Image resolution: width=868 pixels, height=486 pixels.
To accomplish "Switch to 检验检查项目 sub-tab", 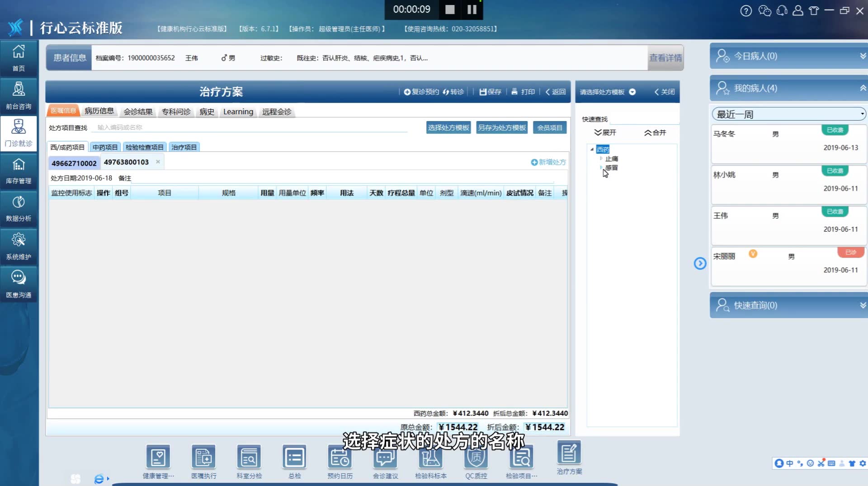I will coord(144,147).
